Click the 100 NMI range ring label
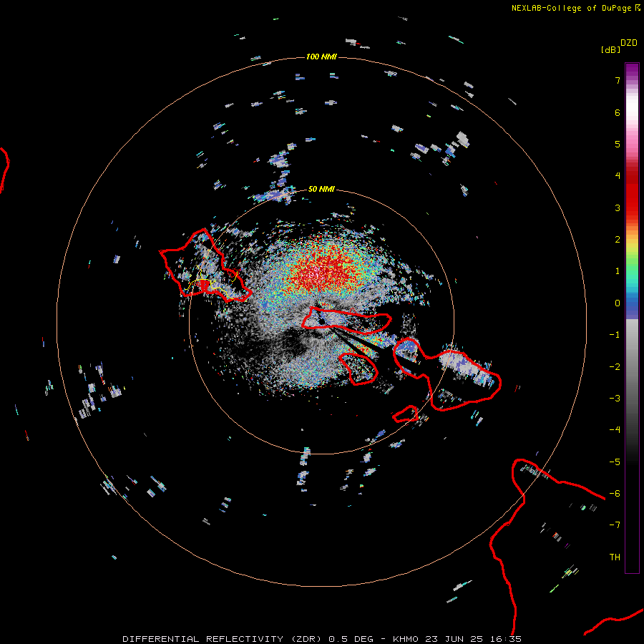This screenshot has width=644, height=644. coord(321,57)
